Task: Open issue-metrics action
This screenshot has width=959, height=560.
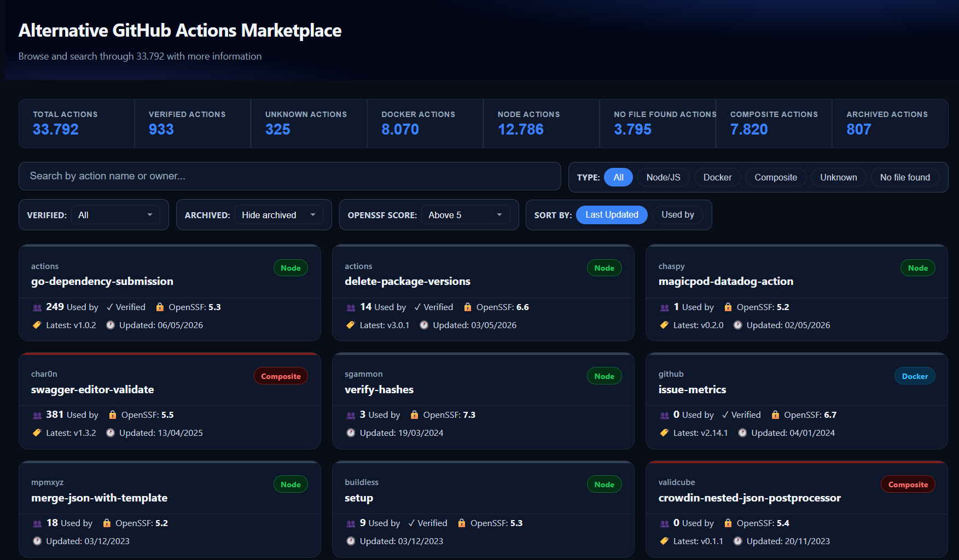Action: [x=692, y=390]
